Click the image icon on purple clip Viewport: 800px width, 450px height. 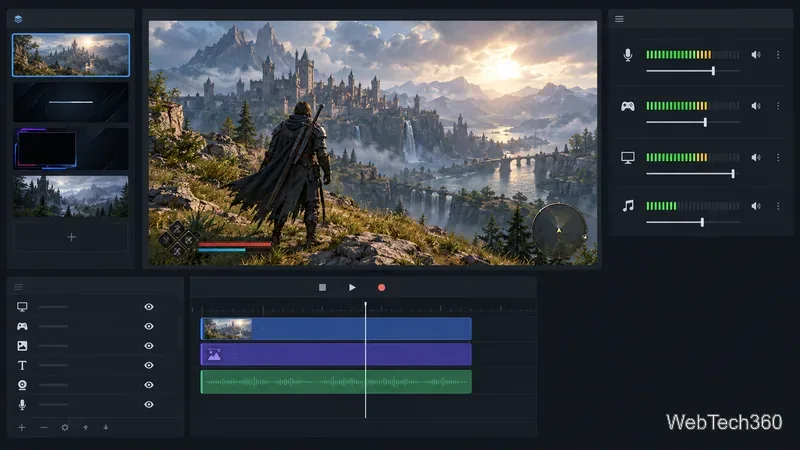click(x=214, y=355)
